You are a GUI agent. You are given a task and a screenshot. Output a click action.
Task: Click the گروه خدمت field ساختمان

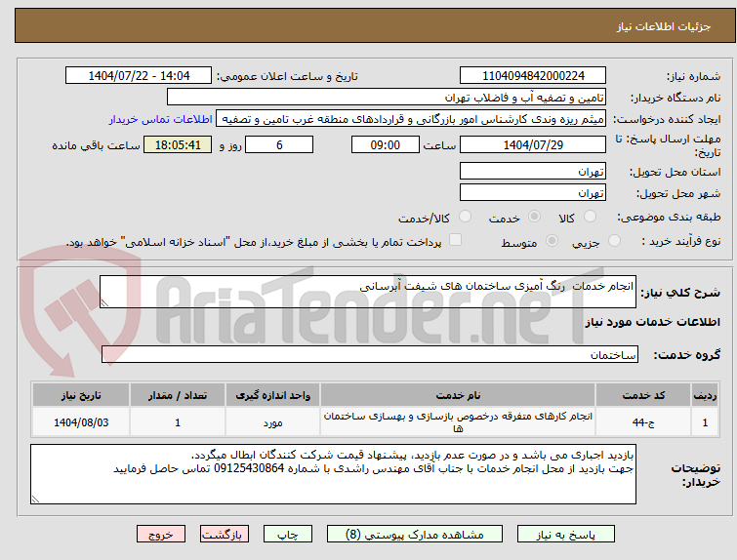pos(370,355)
